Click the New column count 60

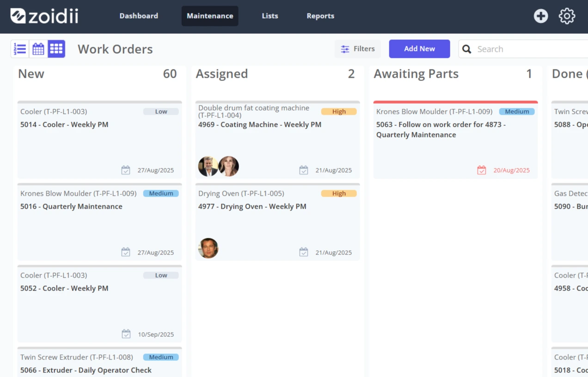tap(170, 74)
